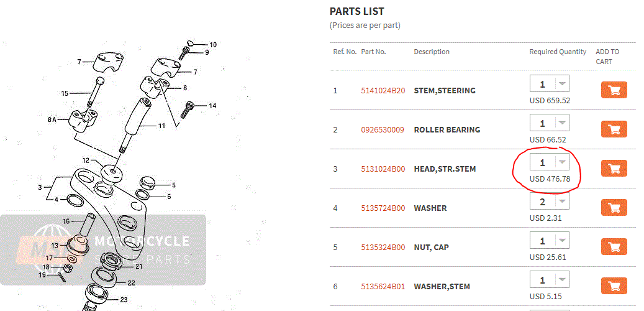Follow the 5131024B00 part link

383,169
